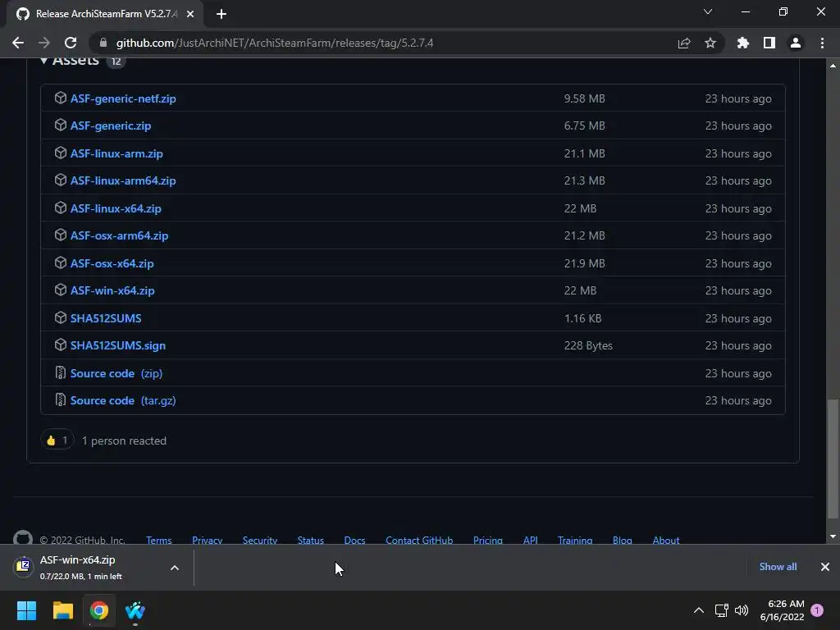The image size is (840, 630).
Task: Collapse the Assets section triangle
Action: [x=44, y=60]
